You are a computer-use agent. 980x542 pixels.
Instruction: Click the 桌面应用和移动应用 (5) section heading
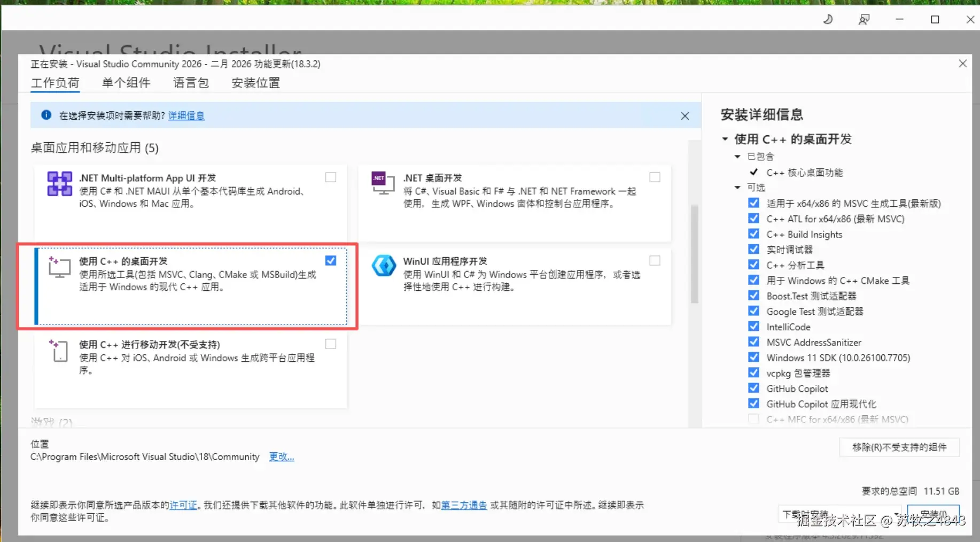[95, 148]
